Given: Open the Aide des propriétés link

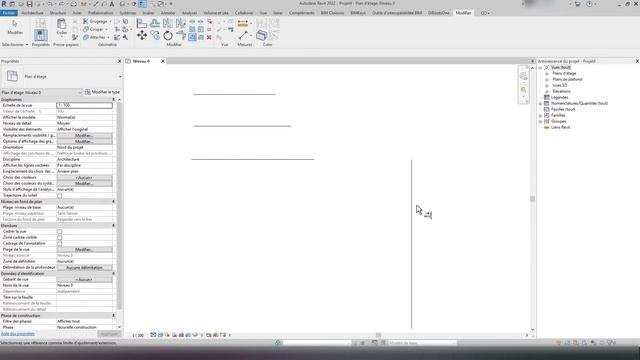Looking at the screenshot, I should tap(18, 334).
